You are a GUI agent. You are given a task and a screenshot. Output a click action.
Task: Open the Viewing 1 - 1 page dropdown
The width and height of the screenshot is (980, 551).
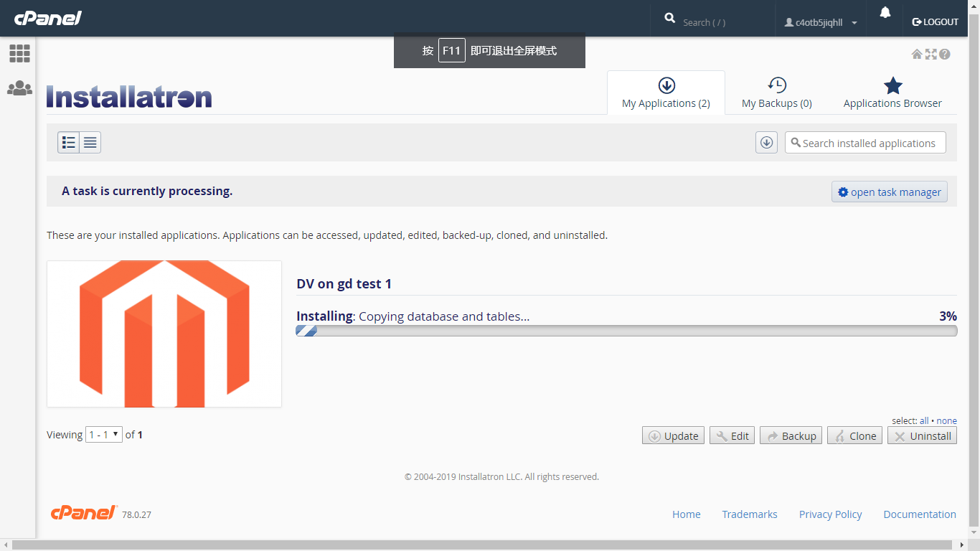104,435
